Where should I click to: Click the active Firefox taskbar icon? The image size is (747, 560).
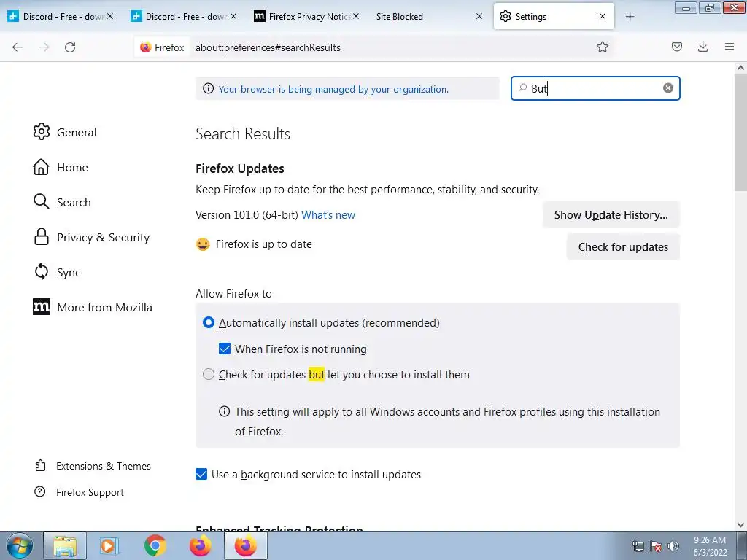click(245, 546)
